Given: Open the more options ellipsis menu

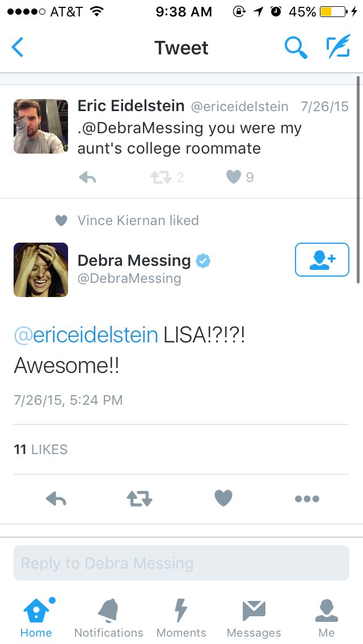Looking at the screenshot, I should coord(307,499).
